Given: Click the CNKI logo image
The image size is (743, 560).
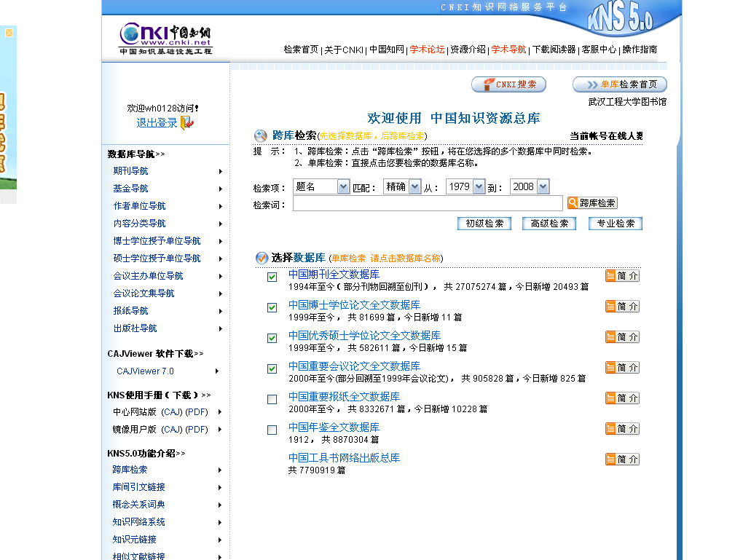Looking at the screenshot, I should 165,38.
